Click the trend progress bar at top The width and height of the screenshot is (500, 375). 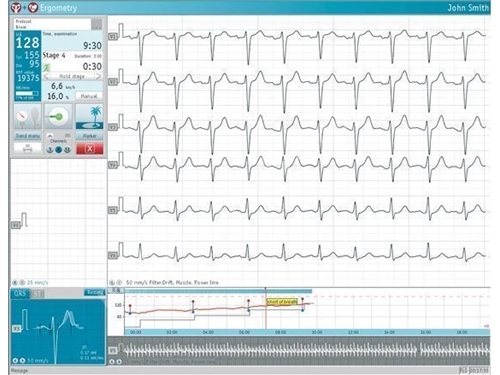(x=218, y=291)
